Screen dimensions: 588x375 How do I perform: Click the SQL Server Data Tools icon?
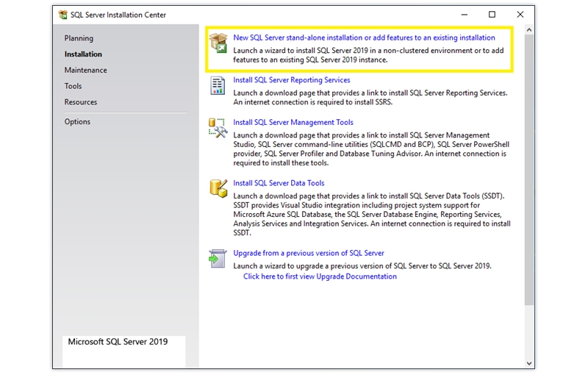(218, 188)
